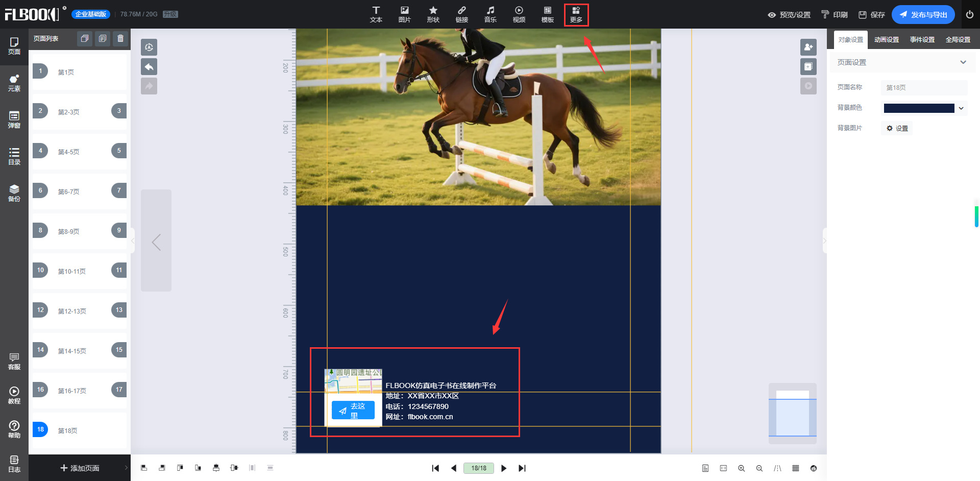
Task: Switch to the 动画设置 tab
Action: point(886,40)
